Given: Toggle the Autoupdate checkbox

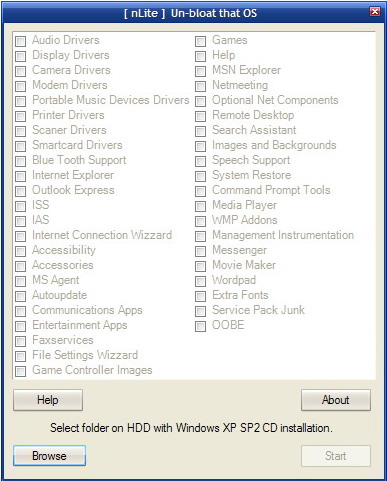Looking at the screenshot, I should point(20,296).
